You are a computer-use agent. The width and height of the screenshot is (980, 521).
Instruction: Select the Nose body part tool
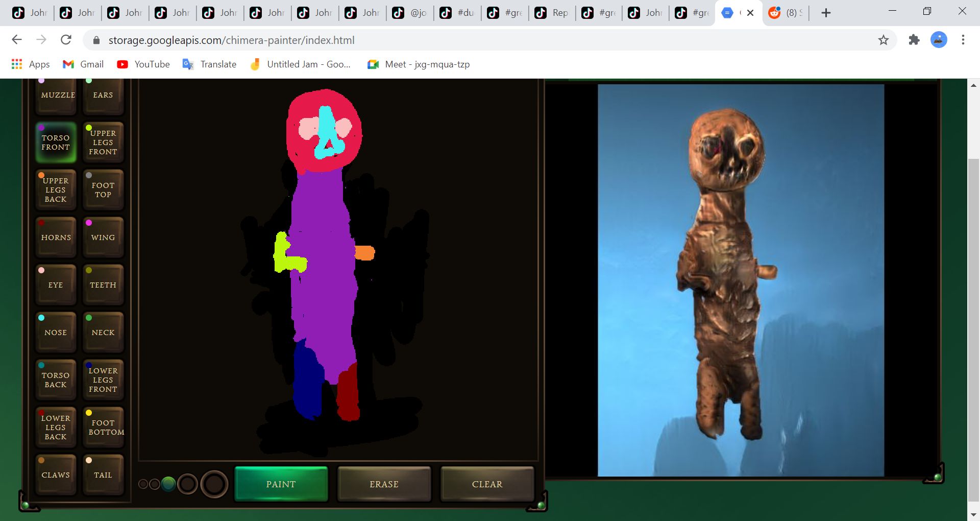[x=55, y=332]
